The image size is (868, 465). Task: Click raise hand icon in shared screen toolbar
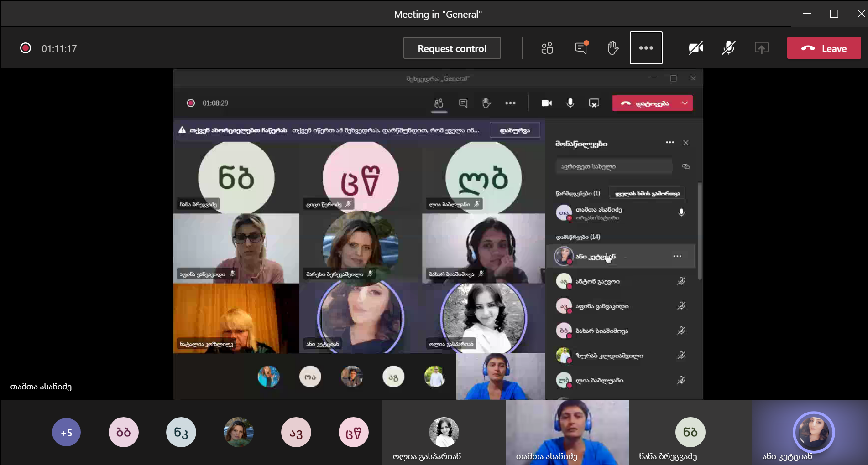coord(486,103)
